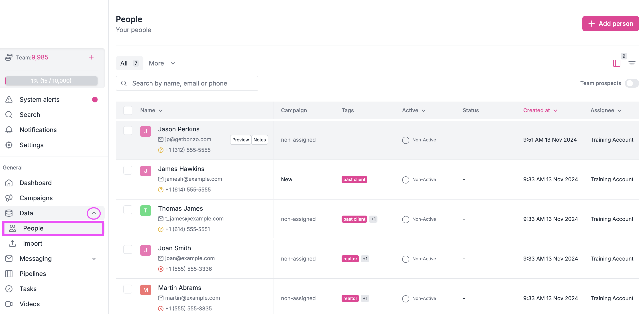Open Joan Smith profile name
Viewport: 644px width, 314px height.
[x=174, y=248]
